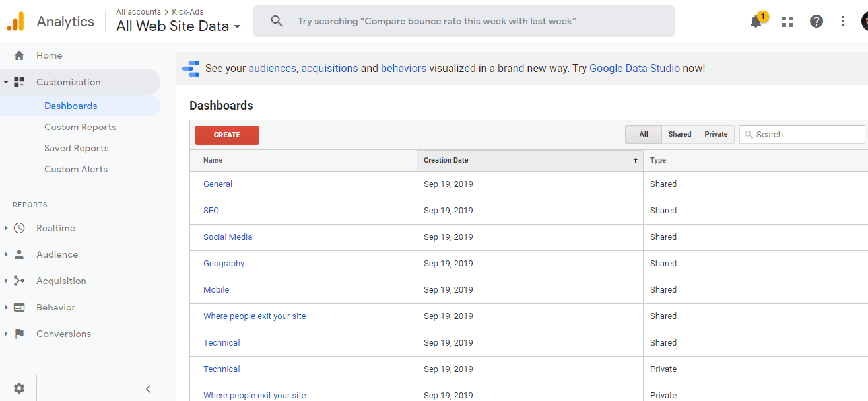Image resolution: width=868 pixels, height=401 pixels.
Task: Open the SEO dashboard
Action: point(211,211)
